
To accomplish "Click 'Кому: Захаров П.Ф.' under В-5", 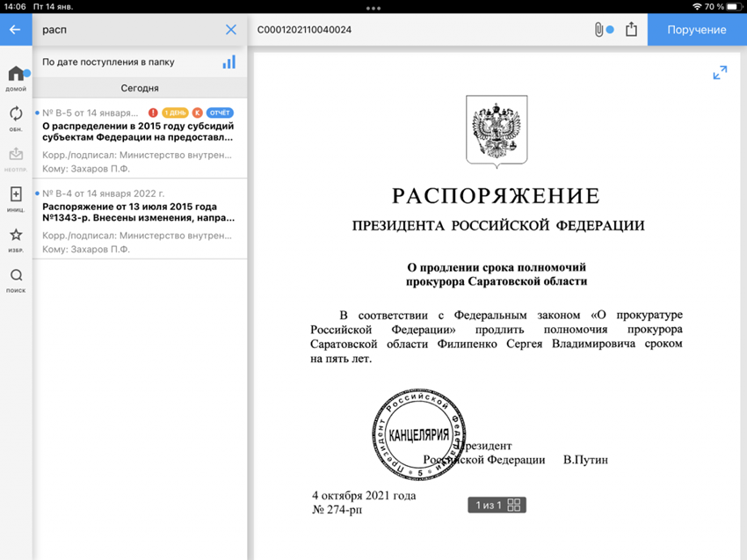I will [86, 169].
